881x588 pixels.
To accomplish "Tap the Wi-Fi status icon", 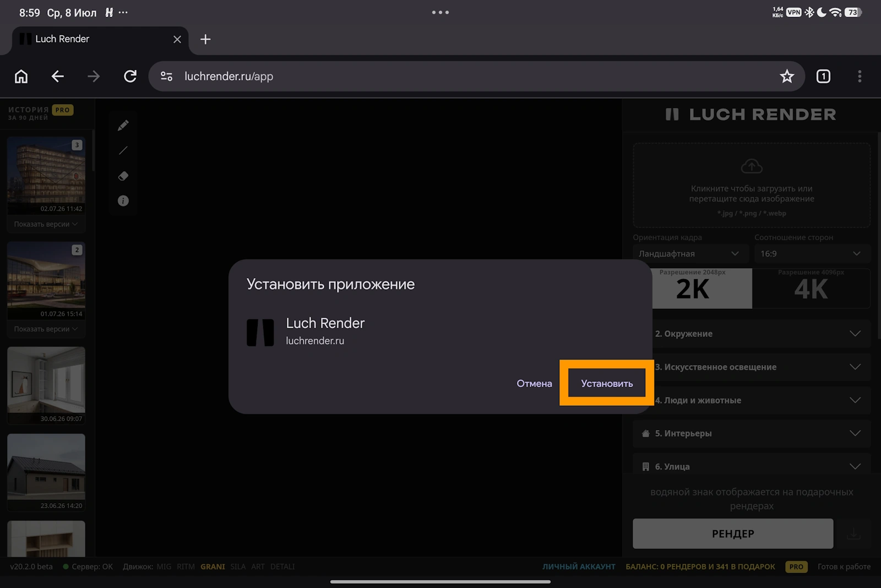I will tap(835, 12).
